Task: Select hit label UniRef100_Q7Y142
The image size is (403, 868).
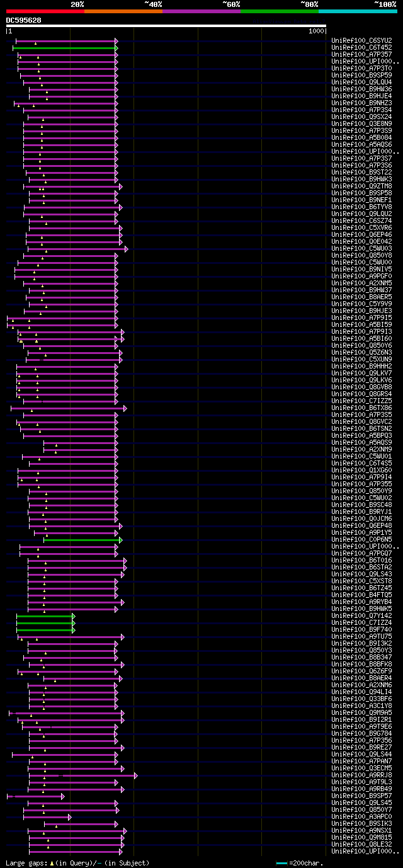Action: [x=361, y=615]
